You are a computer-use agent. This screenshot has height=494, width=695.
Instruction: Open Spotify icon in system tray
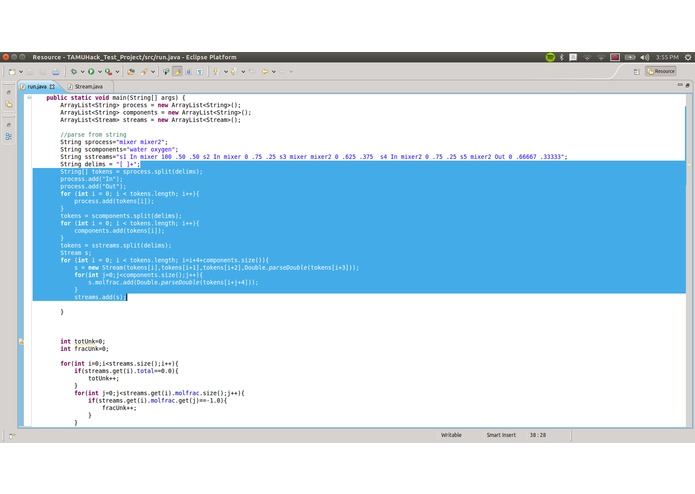[x=550, y=57]
